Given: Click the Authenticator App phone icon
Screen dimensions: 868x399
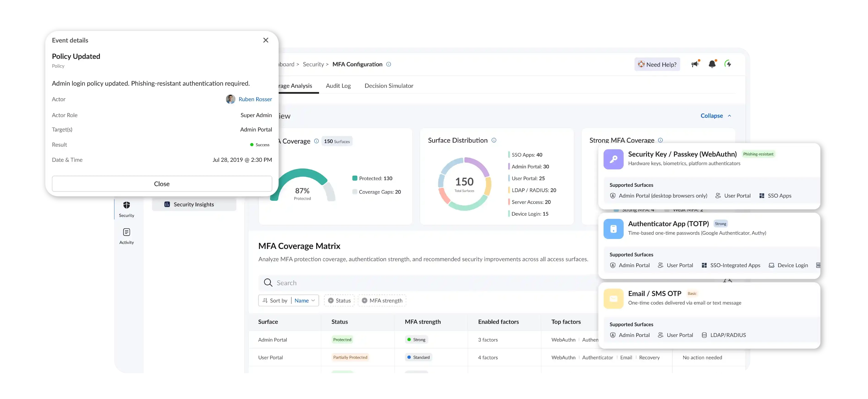Looking at the screenshot, I should 613,229.
